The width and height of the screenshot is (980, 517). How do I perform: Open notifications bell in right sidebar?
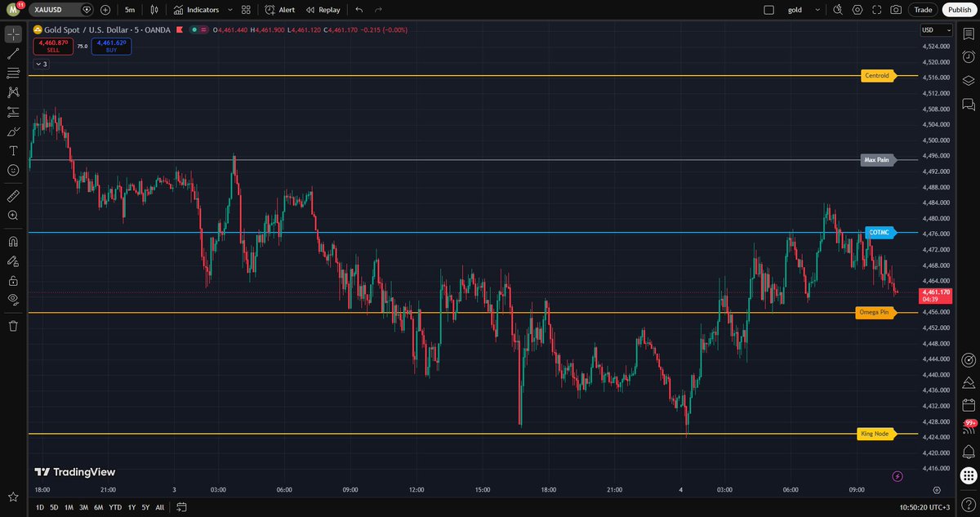(969, 451)
